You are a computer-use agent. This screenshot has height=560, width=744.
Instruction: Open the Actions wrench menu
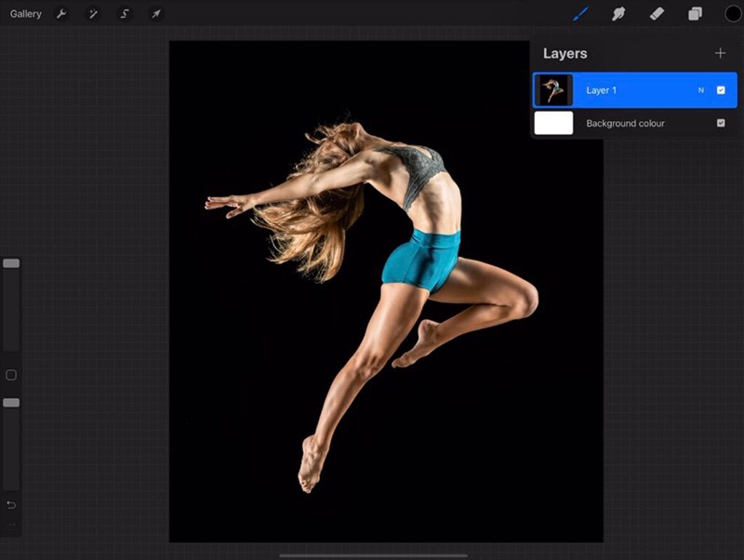[x=61, y=14]
